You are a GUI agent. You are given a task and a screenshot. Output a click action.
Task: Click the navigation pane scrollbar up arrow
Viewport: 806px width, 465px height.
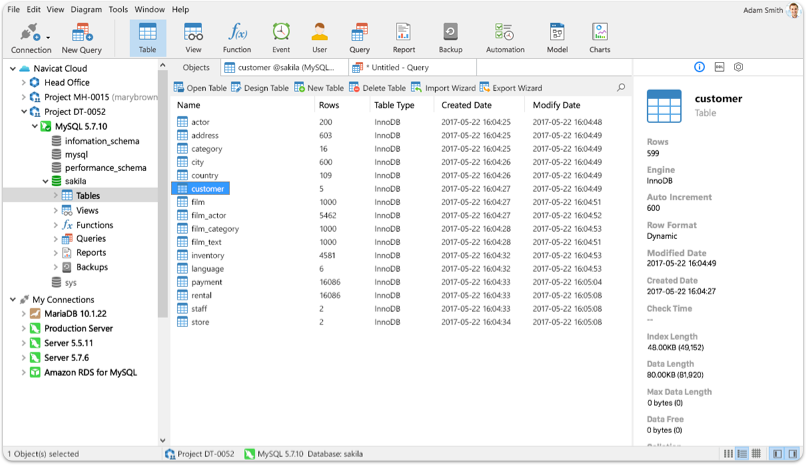(162, 65)
